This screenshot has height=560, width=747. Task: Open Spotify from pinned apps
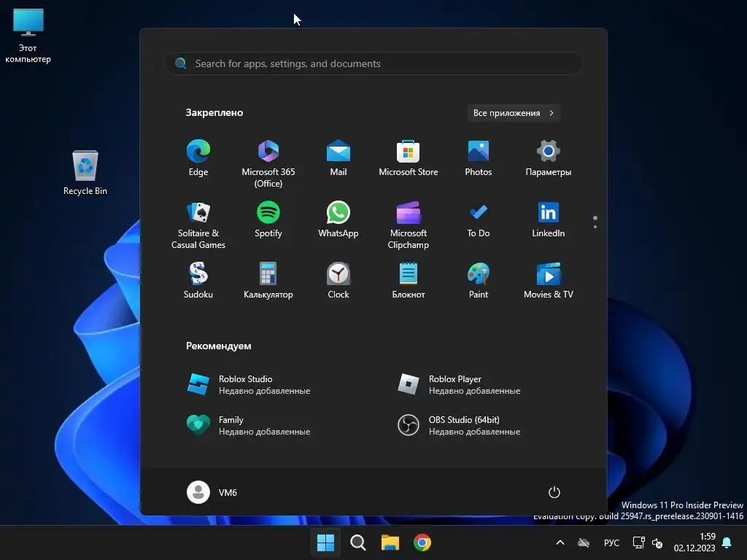click(268, 220)
